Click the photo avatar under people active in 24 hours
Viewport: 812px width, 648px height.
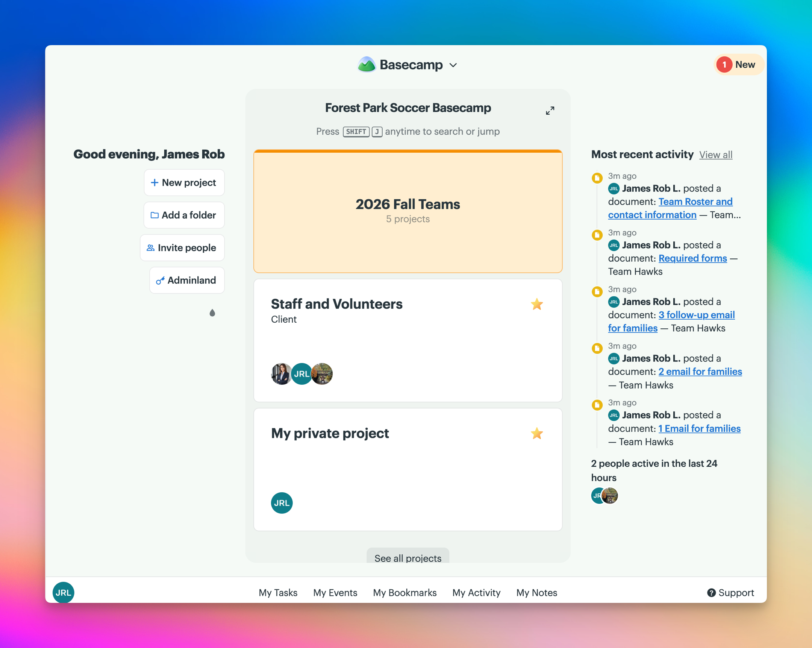[610, 495]
